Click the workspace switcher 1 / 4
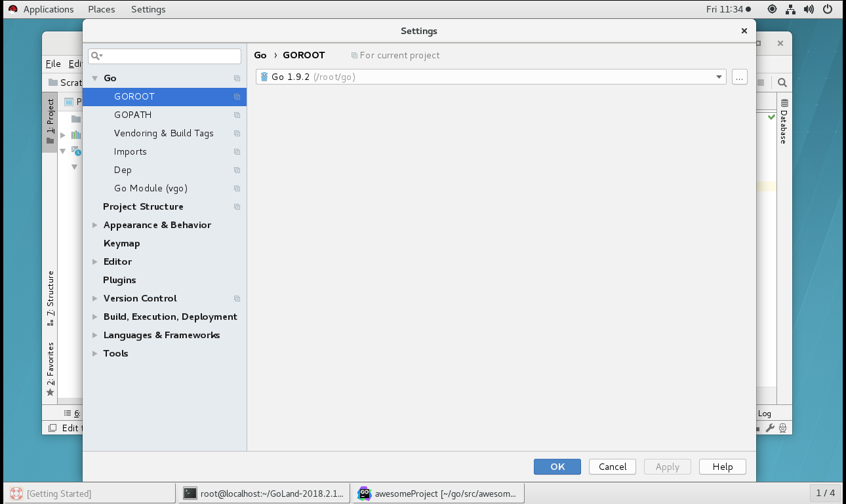 tap(825, 493)
